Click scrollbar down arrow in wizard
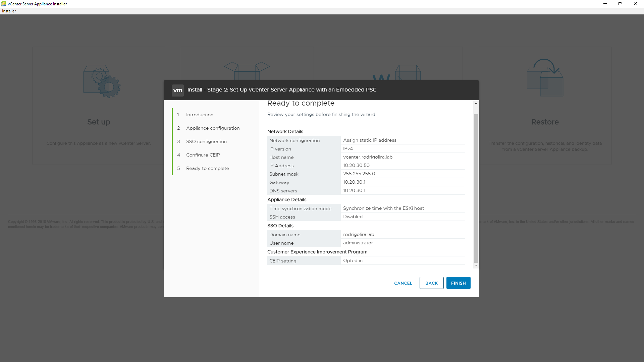The height and width of the screenshot is (362, 644). point(476,265)
